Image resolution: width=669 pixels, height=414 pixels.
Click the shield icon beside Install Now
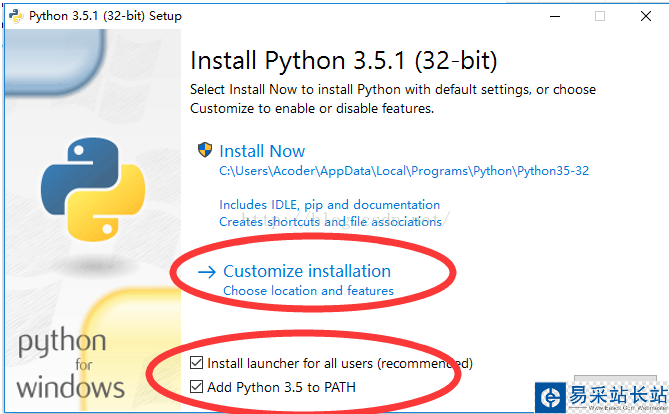[205, 151]
